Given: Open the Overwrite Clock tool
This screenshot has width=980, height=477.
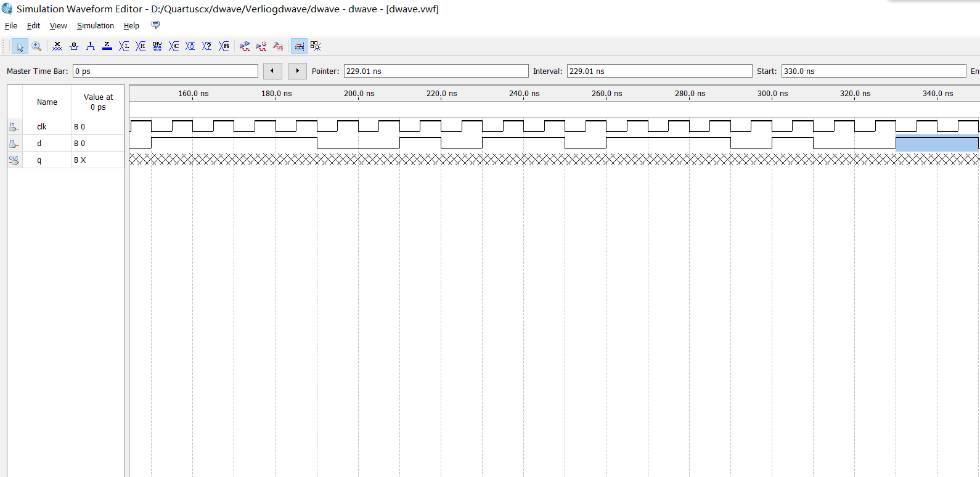Looking at the screenshot, I should pyautogui.click(x=190, y=46).
